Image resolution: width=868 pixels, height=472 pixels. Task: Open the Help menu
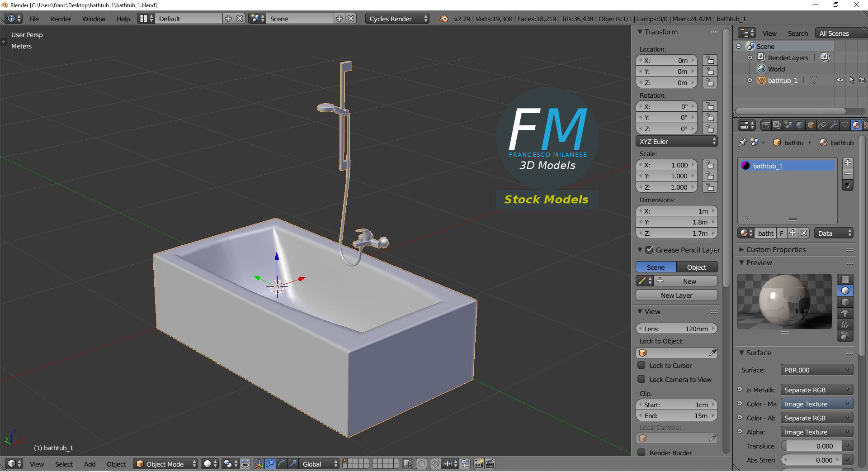pos(123,19)
